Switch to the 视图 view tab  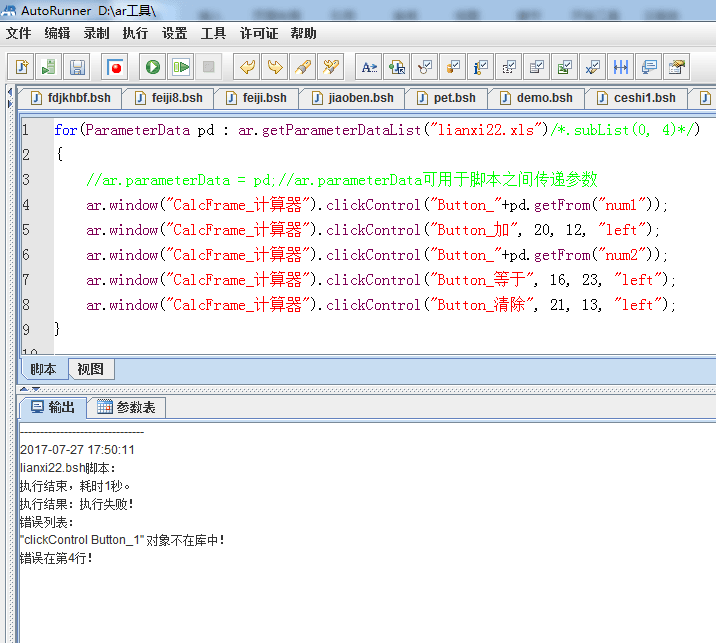[x=91, y=369]
